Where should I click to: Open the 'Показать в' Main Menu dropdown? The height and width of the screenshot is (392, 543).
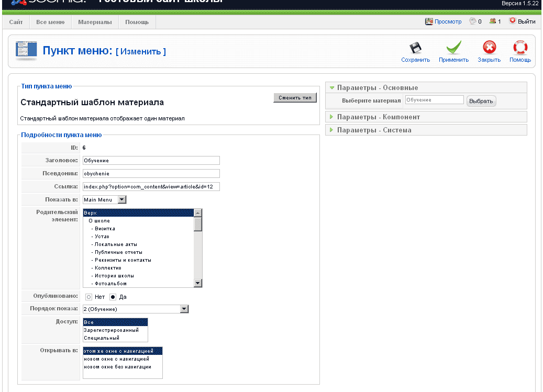pos(122,199)
